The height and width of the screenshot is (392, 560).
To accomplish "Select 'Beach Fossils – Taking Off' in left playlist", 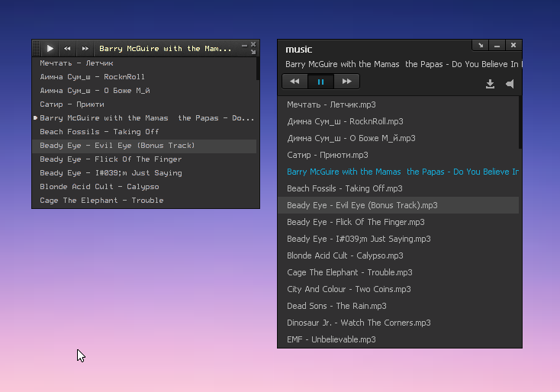I will [x=144, y=132].
